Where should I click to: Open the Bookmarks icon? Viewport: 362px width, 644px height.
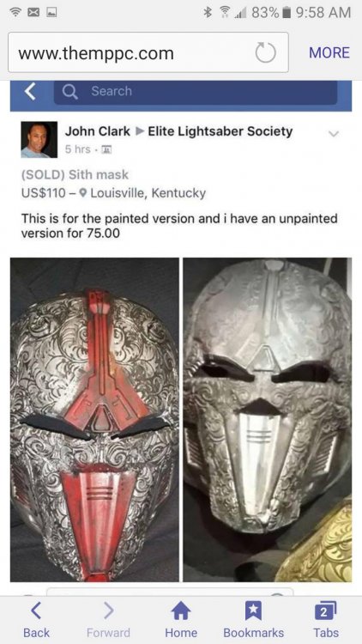point(253,620)
